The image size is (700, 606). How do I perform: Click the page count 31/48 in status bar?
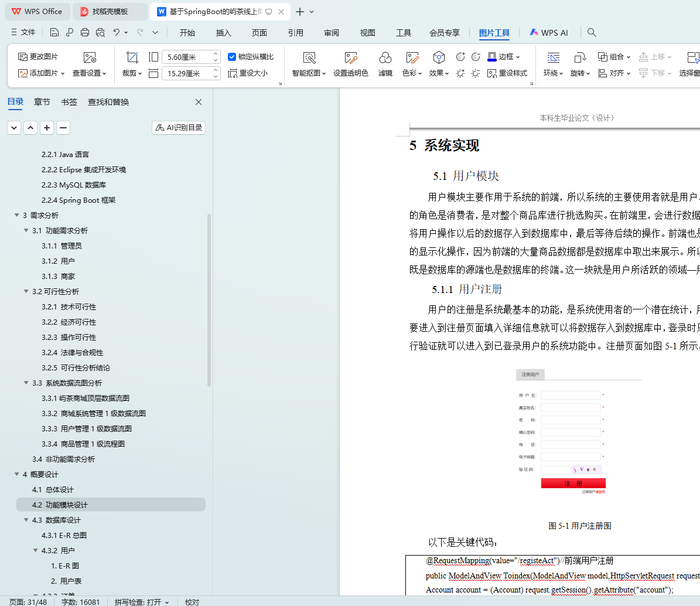click(x=28, y=602)
